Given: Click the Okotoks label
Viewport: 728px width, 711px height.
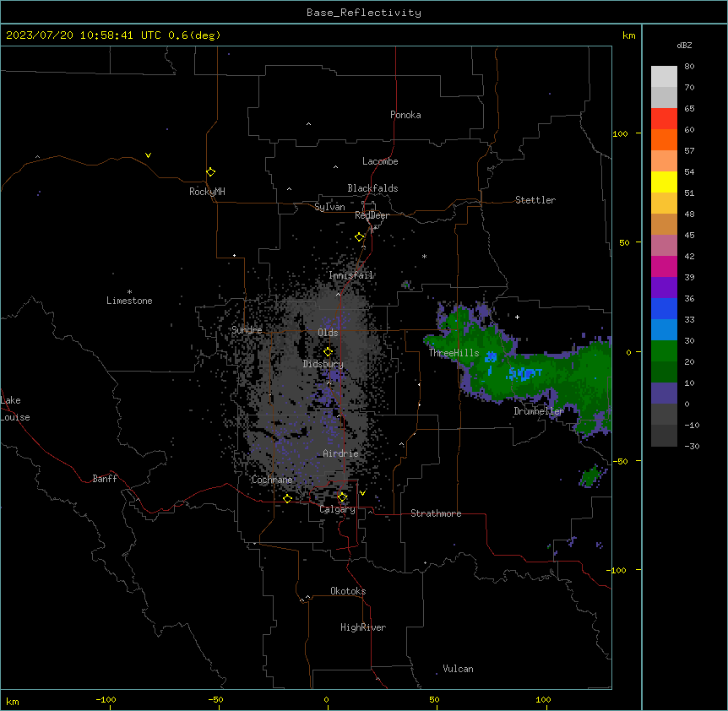Looking at the screenshot, I should [348, 591].
